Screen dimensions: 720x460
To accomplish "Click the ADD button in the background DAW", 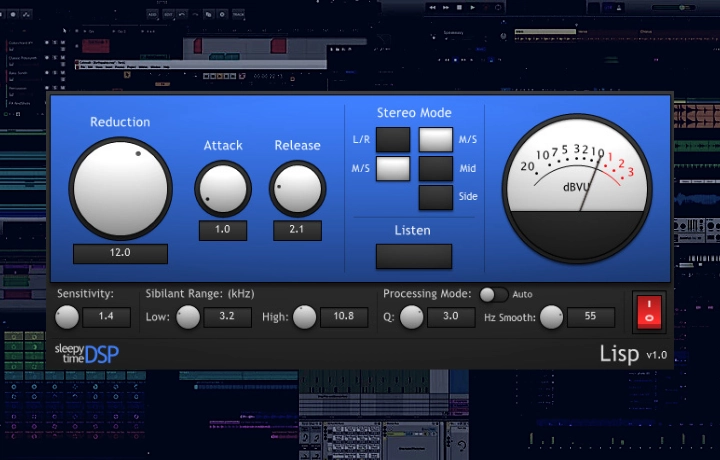I will coord(152,14).
